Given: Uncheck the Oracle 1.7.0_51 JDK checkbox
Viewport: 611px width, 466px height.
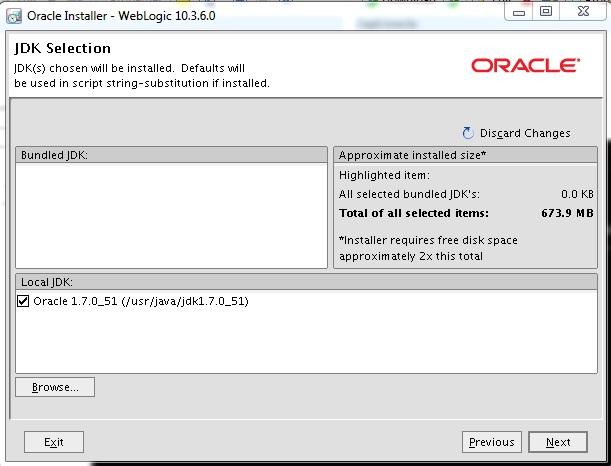Looking at the screenshot, I should [x=24, y=301].
